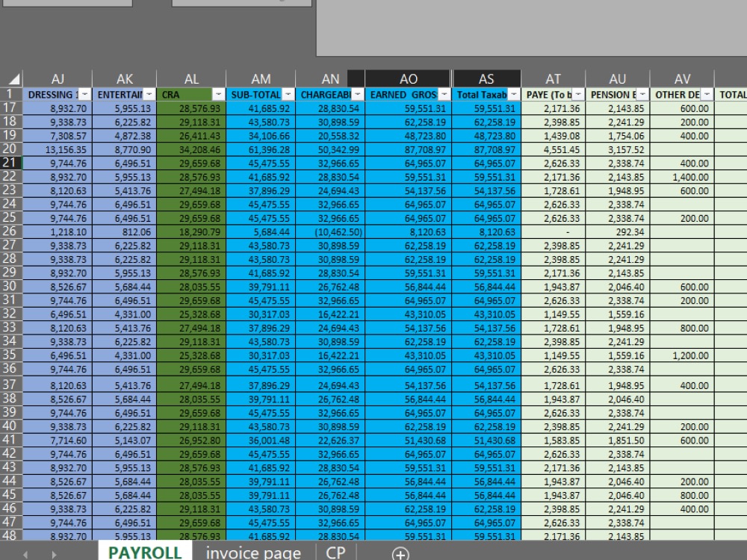This screenshot has height=560, width=747.
Task: Click cell with 1,400.00 in row 22
Action: [682, 177]
